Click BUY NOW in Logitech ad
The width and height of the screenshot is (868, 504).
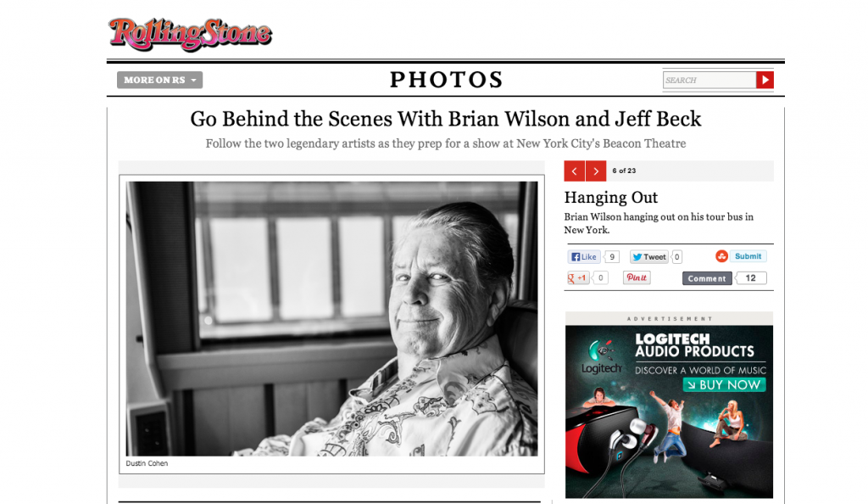pos(725,385)
